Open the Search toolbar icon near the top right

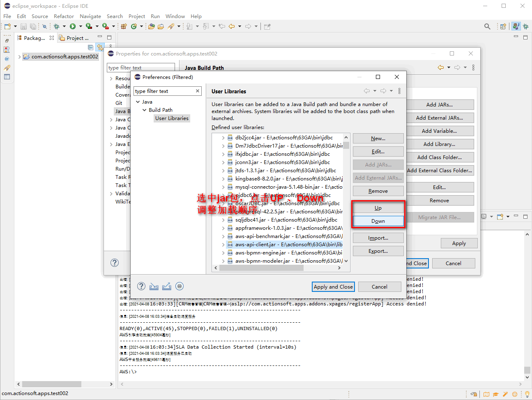487,26
